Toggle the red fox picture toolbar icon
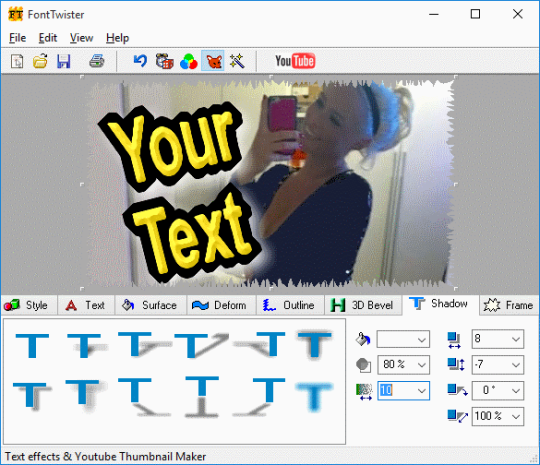This screenshot has width=540, height=465. (x=213, y=61)
